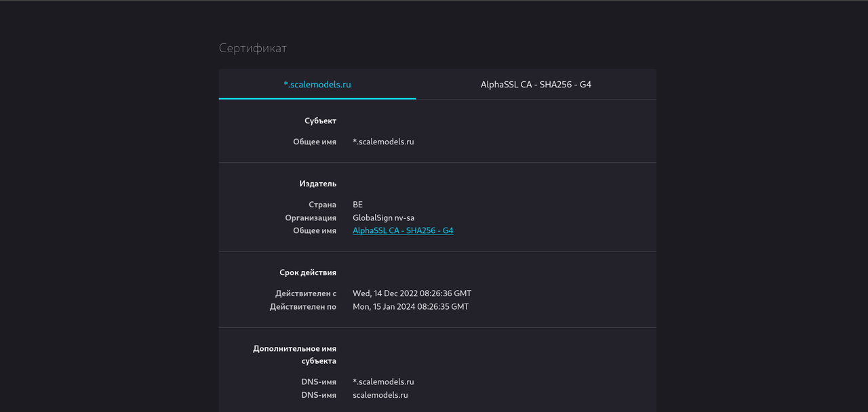The height and width of the screenshot is (412, 868).
Task: Click the Срок действия section heading
Action: coord(308,272)
